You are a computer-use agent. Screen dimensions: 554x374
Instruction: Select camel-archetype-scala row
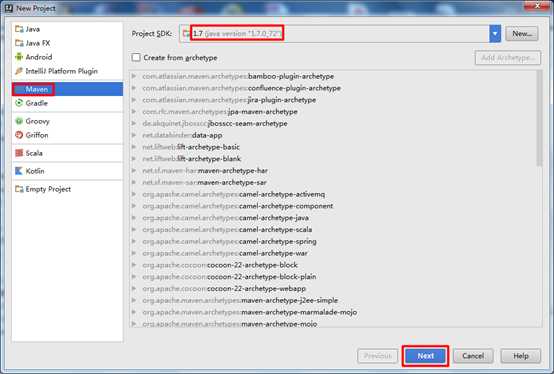coord(333,230)
